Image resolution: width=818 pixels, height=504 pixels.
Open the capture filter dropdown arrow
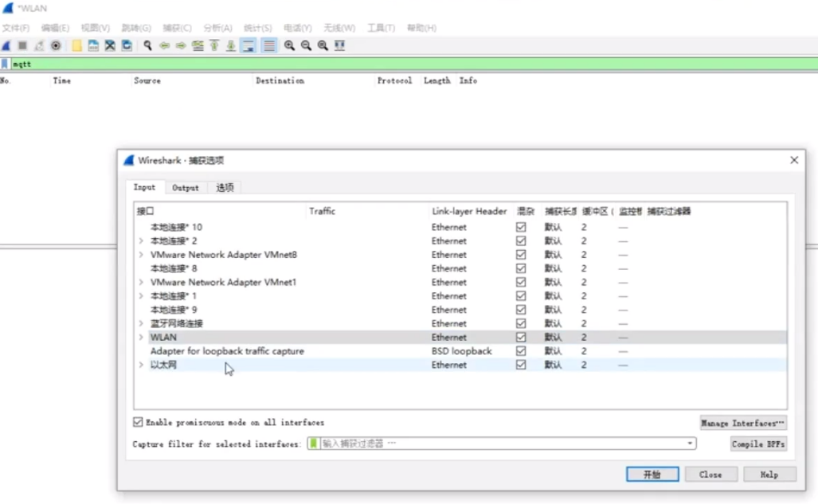click(x=690, y=443)
